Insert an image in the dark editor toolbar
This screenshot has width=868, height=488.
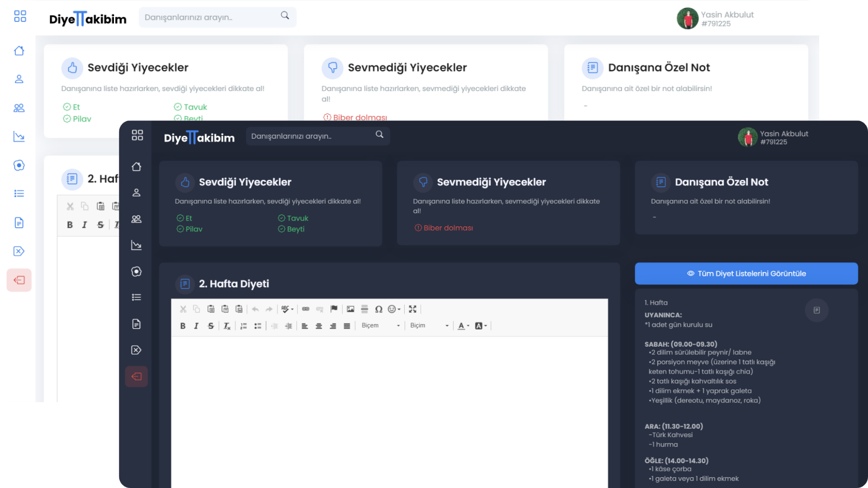[x=350, y=309]
